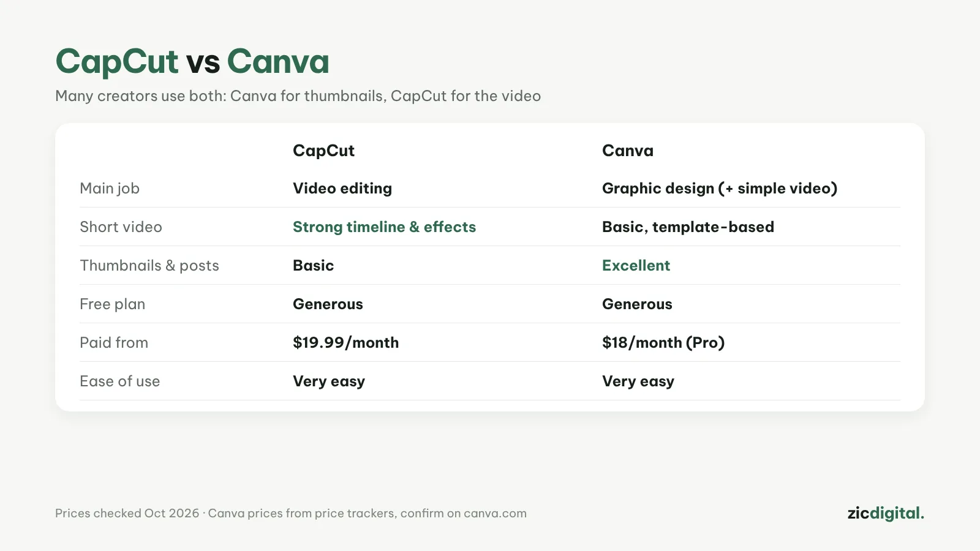Select the CapCut column header
This screenshot has height=551, width=980.
coord(323,151)
